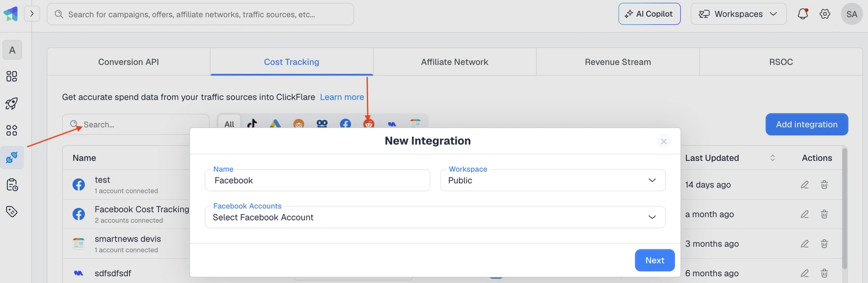
Task: Click the 'sdfsdfsdf' integration name
Action: click(113, 273)
